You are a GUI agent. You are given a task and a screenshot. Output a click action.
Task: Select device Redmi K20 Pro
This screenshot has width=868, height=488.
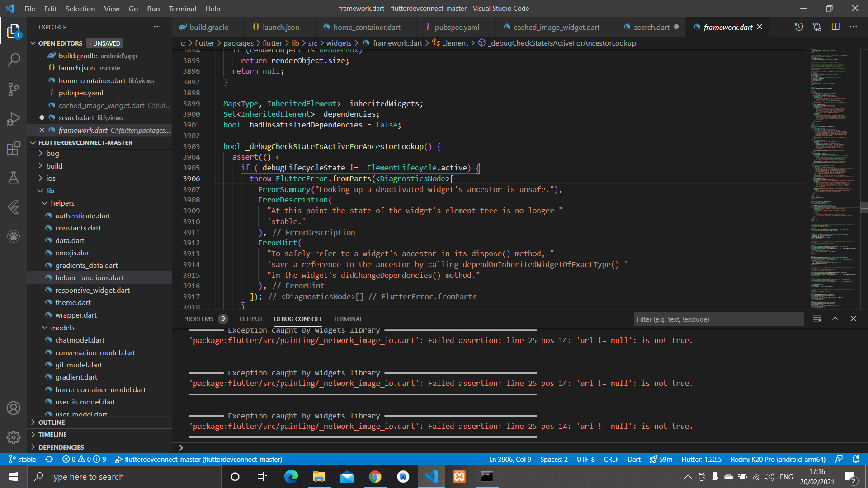778,459
